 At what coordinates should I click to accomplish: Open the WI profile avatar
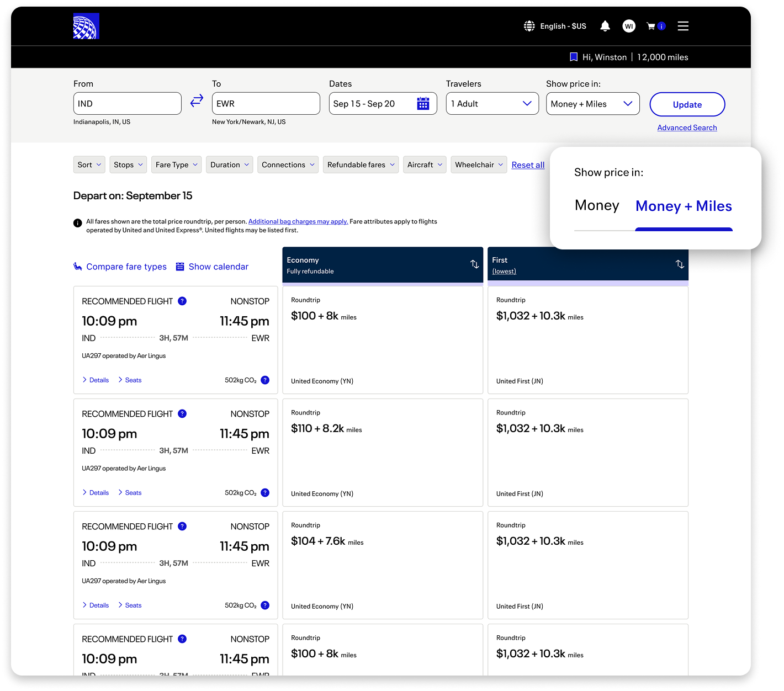point(629,26)
